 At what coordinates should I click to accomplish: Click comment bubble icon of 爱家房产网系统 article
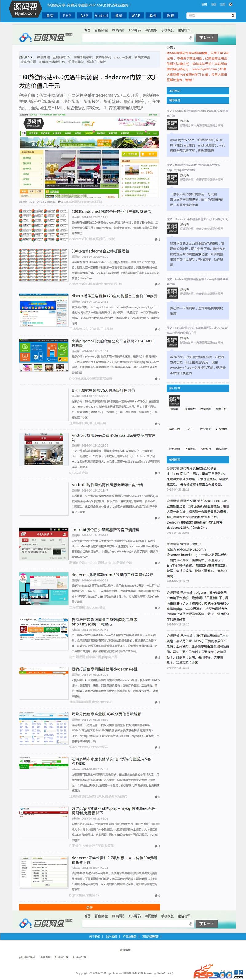click(156, 657)
